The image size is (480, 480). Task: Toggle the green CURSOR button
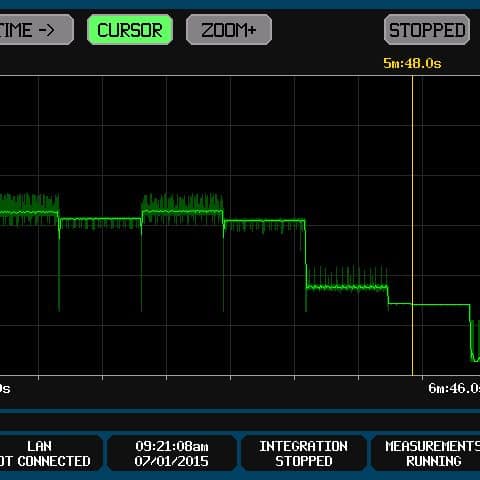130,30
